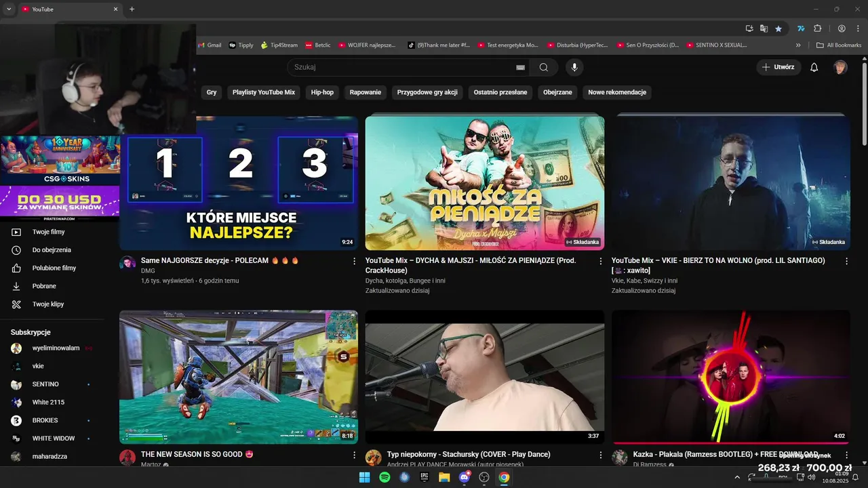Image resolution: width=868 pixels, height=488 pixels.
Task: Open options for Typ niepokorny video
Action: [x=600, y=455]
